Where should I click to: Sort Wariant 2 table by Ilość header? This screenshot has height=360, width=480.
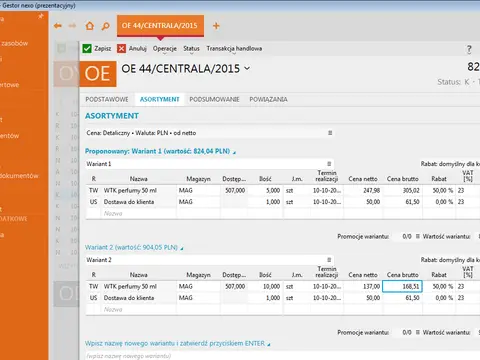[265, 275]
